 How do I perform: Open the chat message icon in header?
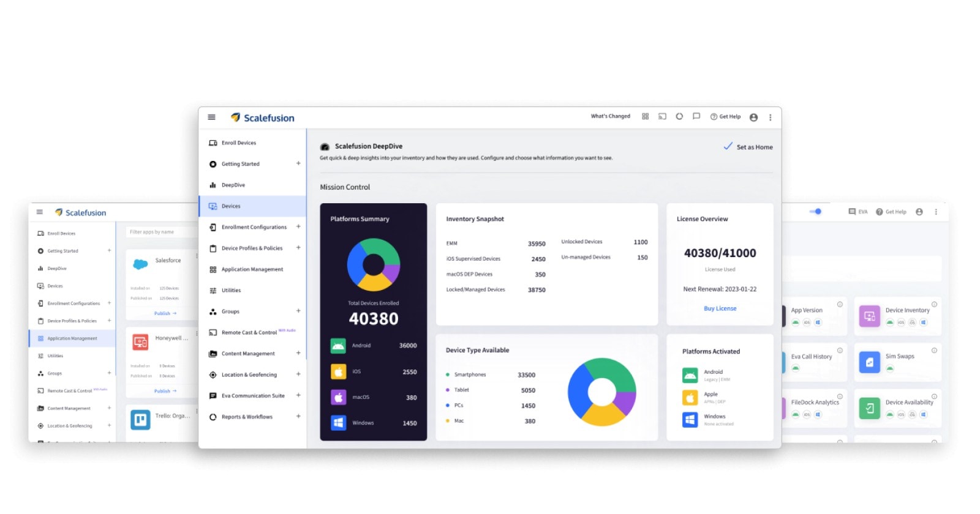point(696,116)
